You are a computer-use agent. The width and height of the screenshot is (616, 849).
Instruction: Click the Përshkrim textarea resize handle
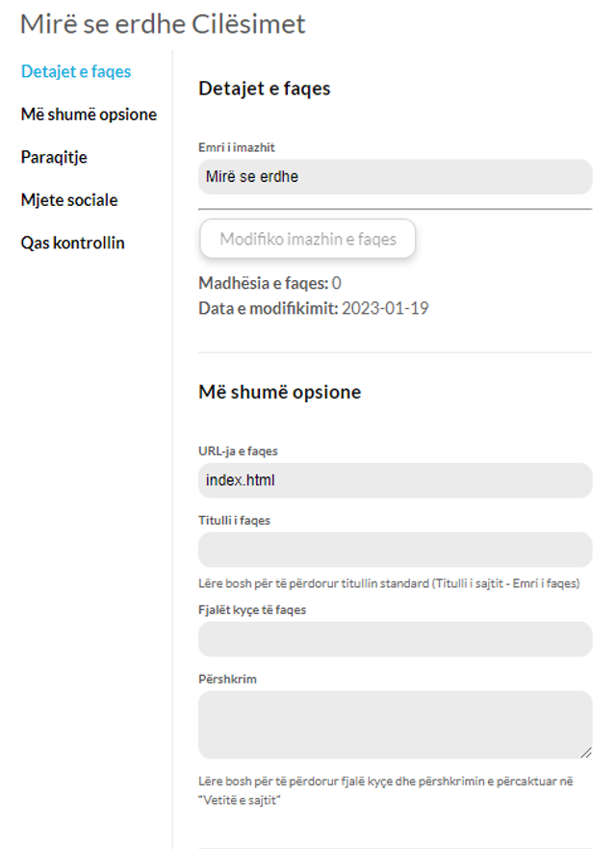pos(586,753)
